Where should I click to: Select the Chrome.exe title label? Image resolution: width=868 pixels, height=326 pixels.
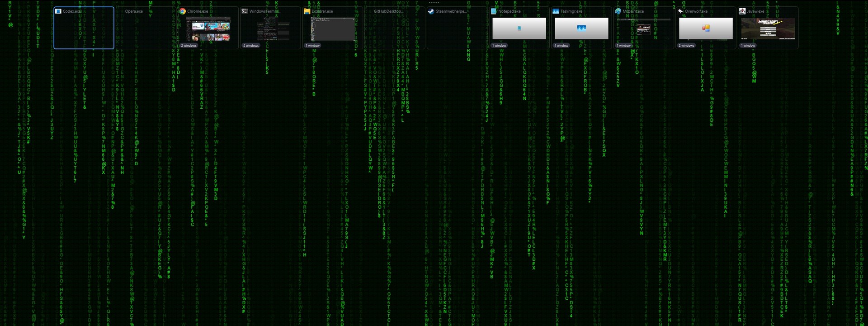[x=198, y=11]
